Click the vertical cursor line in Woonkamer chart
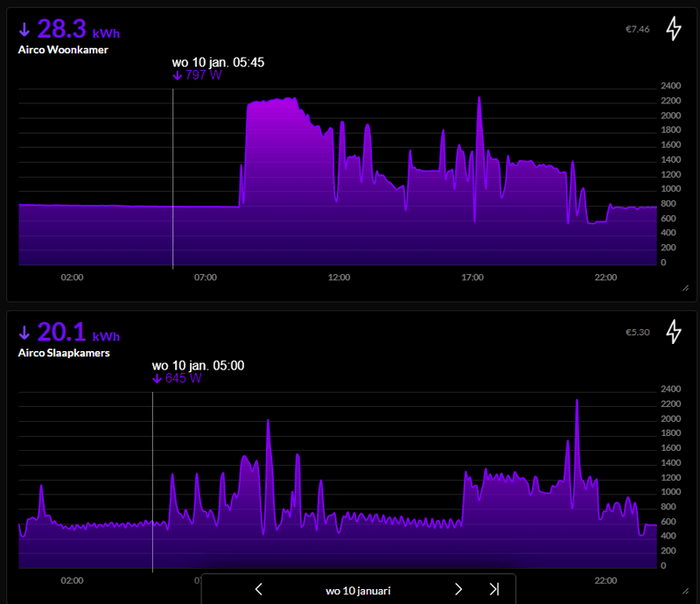700x604 pixels. pyautogui.click(x=172, y=179)
